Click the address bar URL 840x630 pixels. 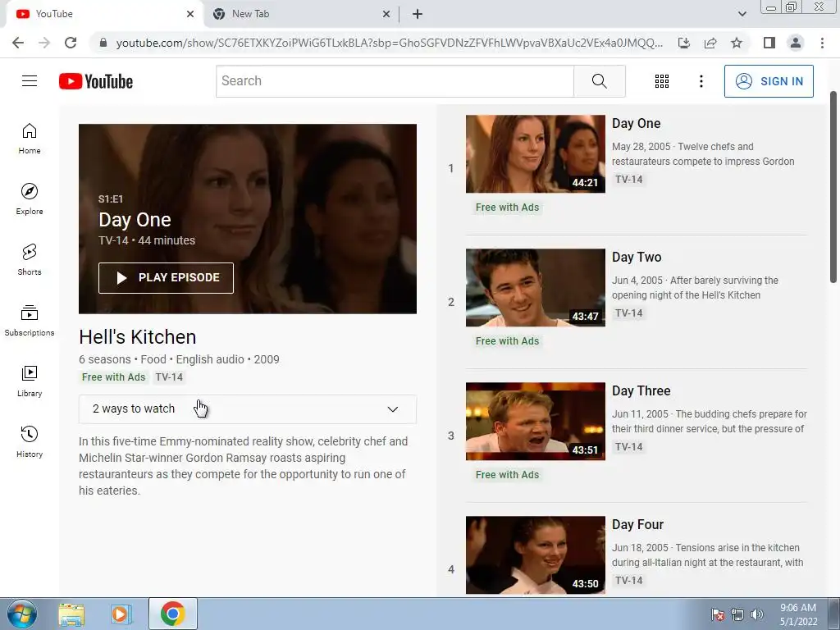[x=390, y=43]
